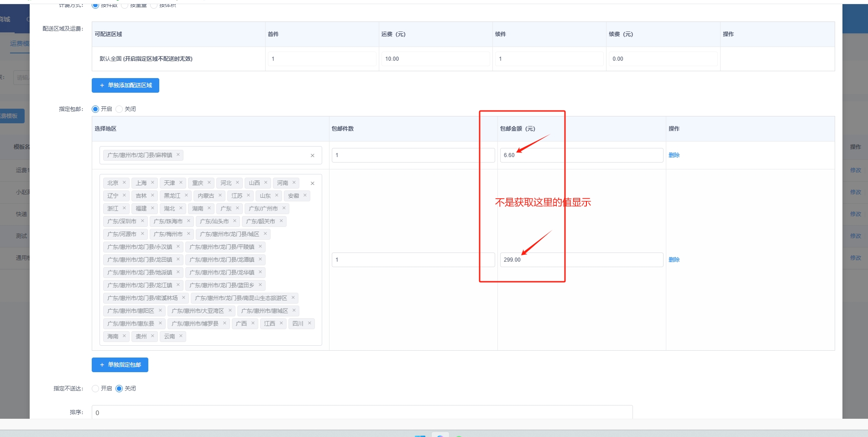Enable 指定不送达 with 开启 radio
Screen dimensions: 868x437
95,389
